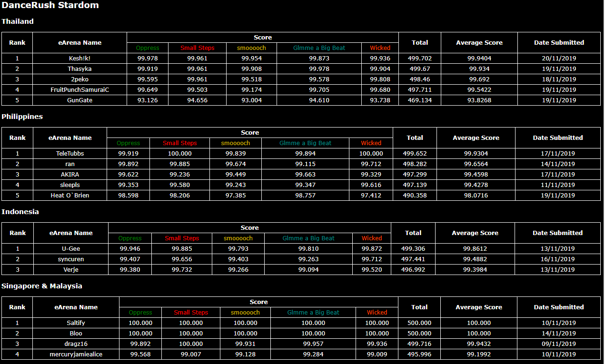Viewport: 605px width, 364px height.
Task: Click smooooch header in the Indonesia table
Action: coord(238,238)
